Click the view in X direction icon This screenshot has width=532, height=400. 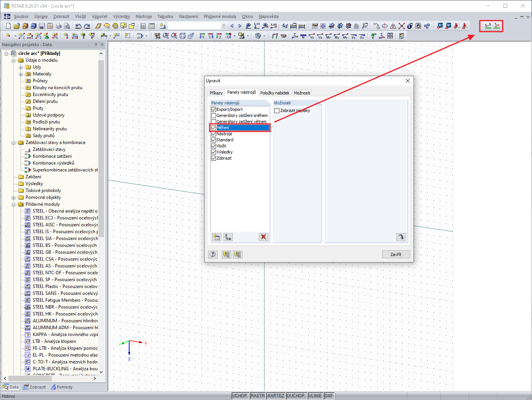click(202, 36)
